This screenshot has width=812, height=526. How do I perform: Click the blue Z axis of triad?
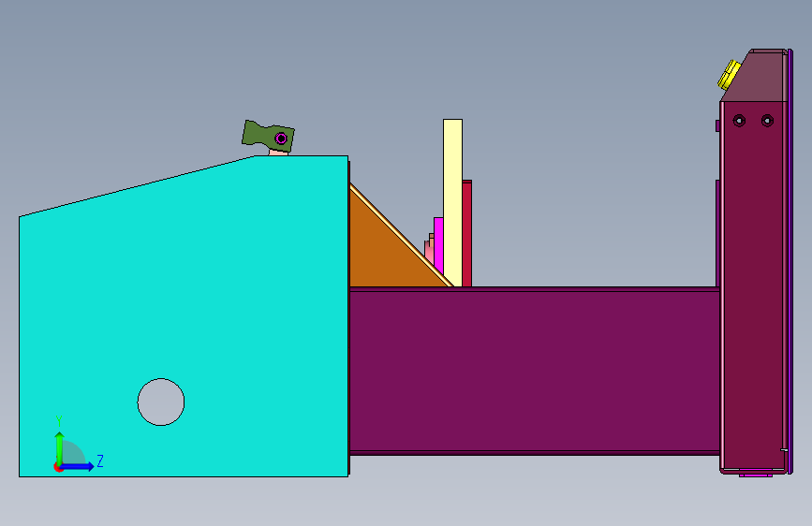pyautogui.click(x=78, y=466)
